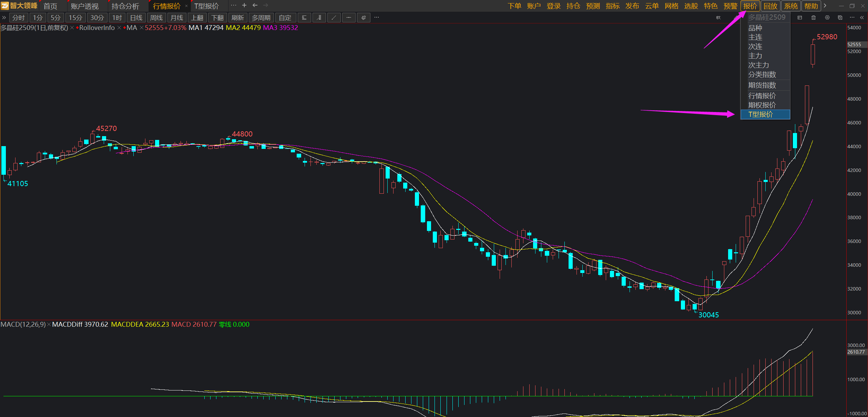The height and width of the screenshot is (417, 868).
Task: Click the 自定 custom period button
Action: 285,18
